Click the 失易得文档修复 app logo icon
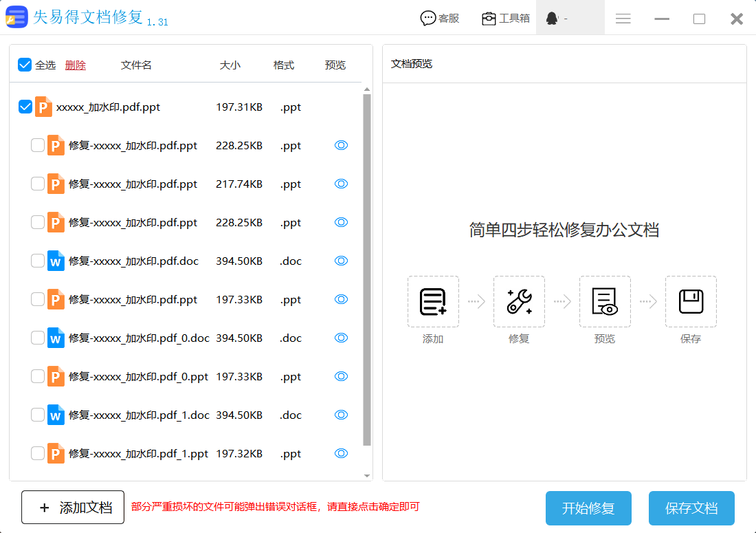The width and height of the screenshot is (756, 533). (16, 17)
